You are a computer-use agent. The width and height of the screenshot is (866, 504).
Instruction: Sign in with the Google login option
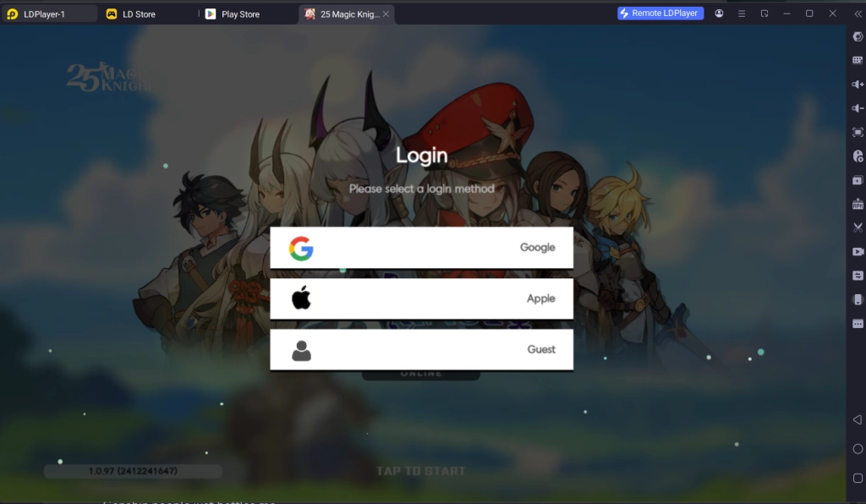421,247
